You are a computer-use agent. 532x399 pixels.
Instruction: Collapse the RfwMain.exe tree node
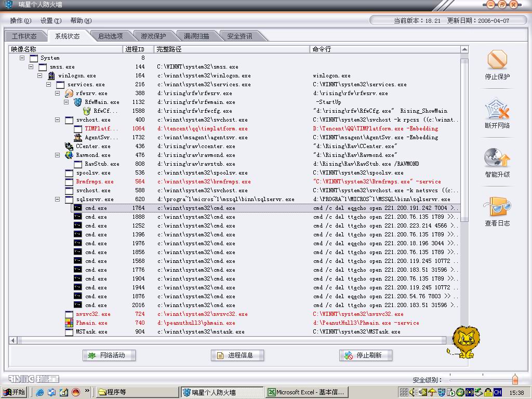66,102
